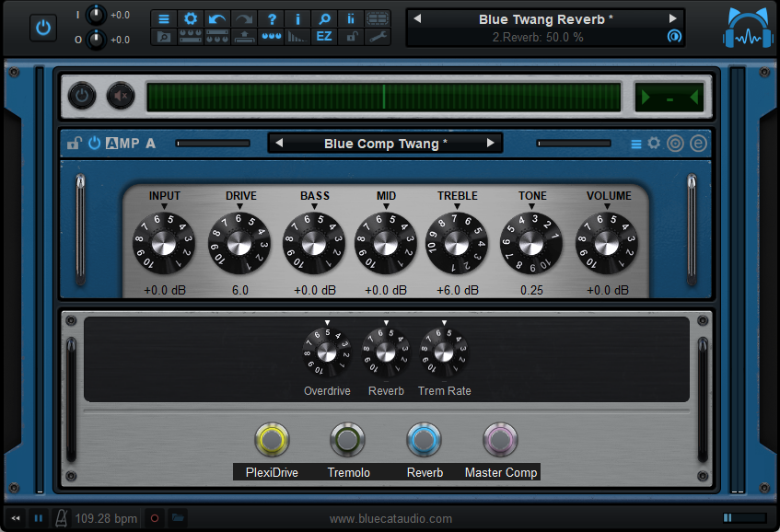Click the TREBLE amp knob
The width and height of the screenshot is (780, 532).
click(457, 244)
